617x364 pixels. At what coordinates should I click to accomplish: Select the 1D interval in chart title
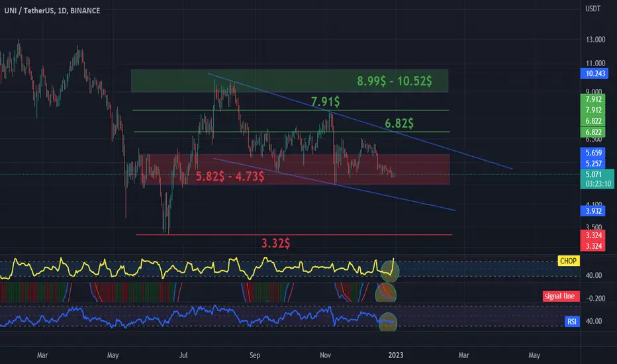[x=62, y=11]
